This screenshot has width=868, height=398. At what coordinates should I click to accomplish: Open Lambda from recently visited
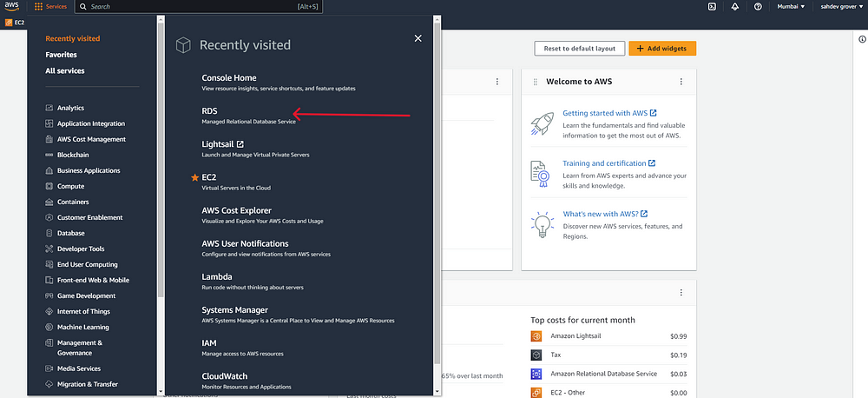(x=216, y=276)
